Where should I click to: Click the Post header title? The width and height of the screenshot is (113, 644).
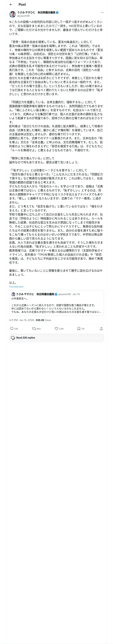click(x=22, y=5)
